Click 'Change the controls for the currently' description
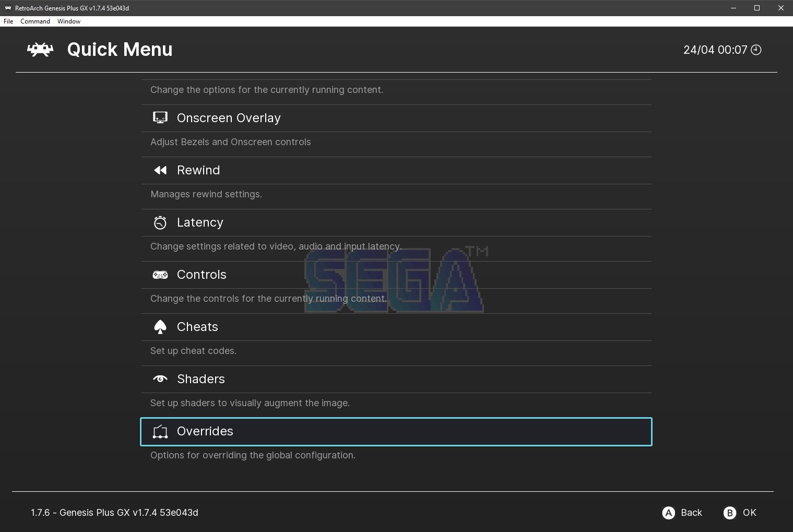793x532 pixels. click(268, 299)
